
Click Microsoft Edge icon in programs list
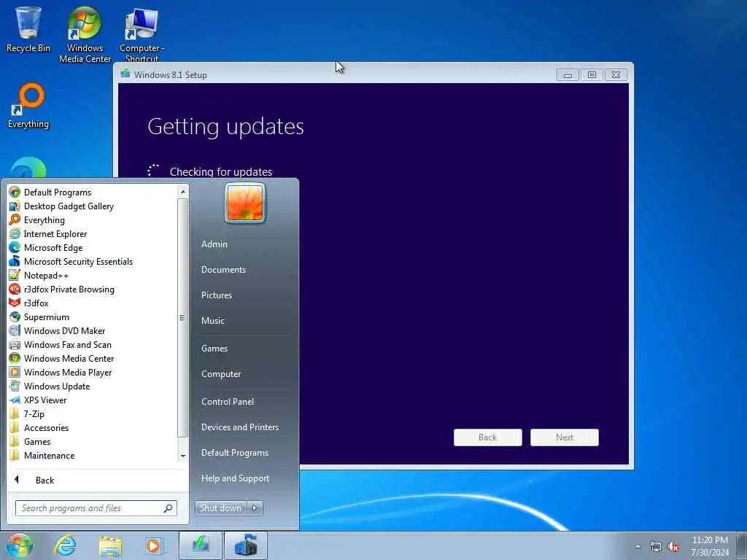click(15, 248)
